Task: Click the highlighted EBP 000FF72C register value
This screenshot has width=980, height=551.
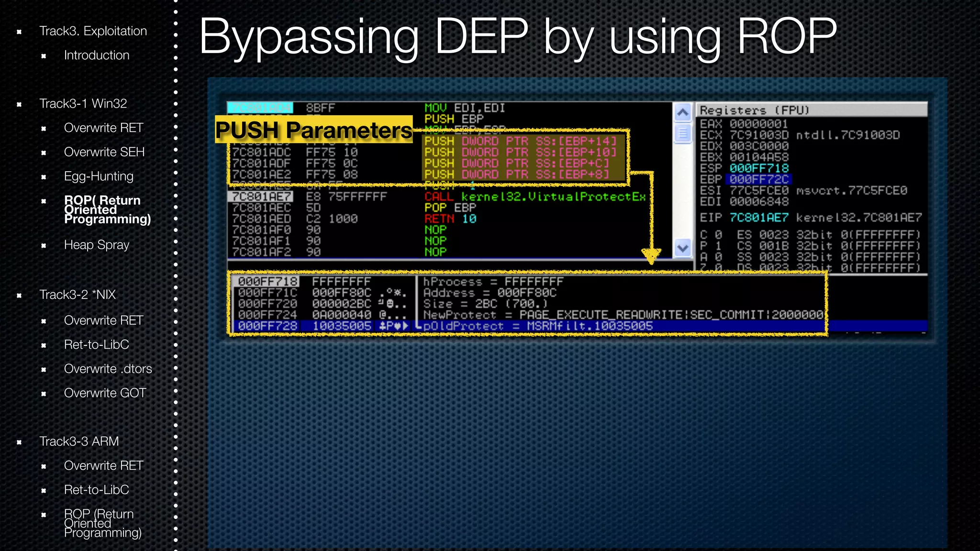Action: click(x=758, y=179)
